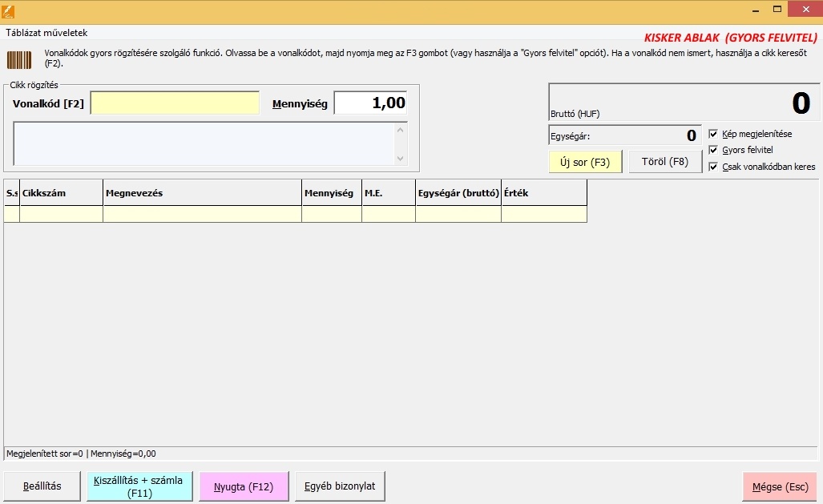This screenshot has height=504, width=823.
Task: Cancel with the Mégse (Esc) button
Action: (x=780, y=486)
